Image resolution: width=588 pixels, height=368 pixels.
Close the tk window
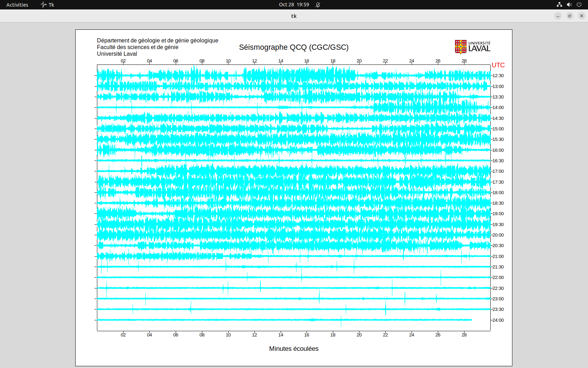[x=582, y=16]
